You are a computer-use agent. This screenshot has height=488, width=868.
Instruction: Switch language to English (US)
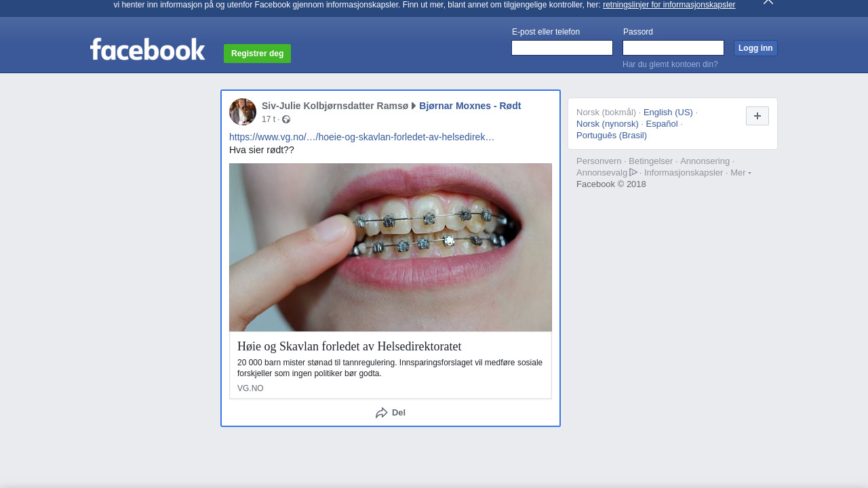668,113
